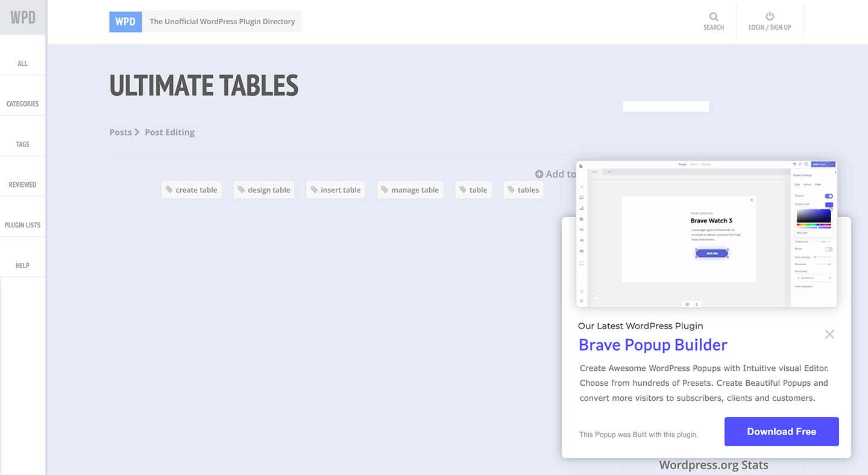Select the create table tag
868x475 pixels.
pos(191,190)
